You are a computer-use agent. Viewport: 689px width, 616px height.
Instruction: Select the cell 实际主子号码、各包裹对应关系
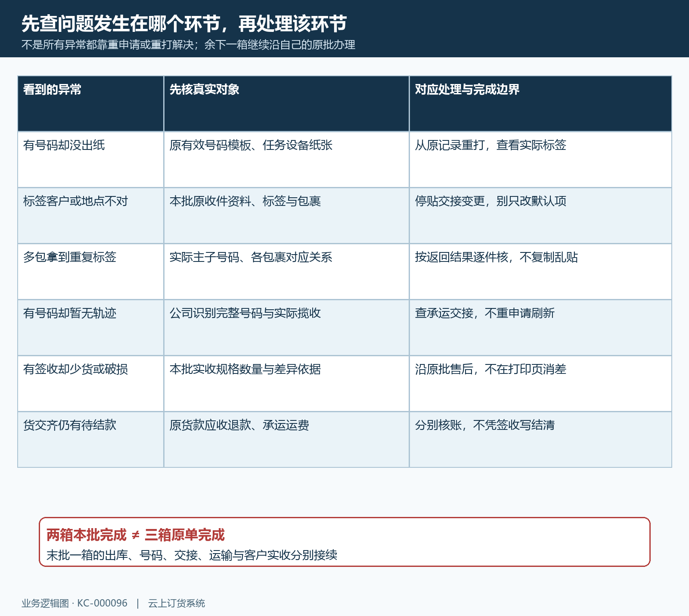(286, 271)
